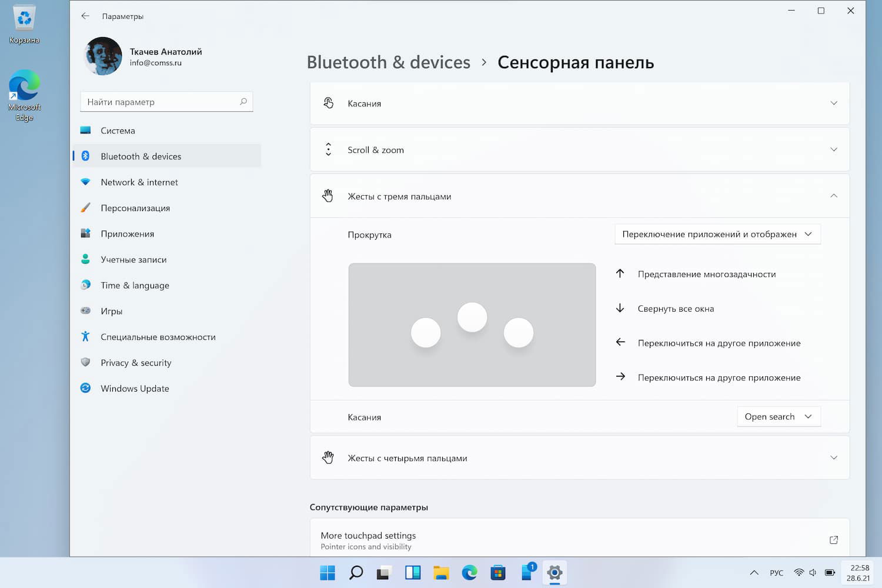Collapse Жесты с тремя пальцами section
This screenshot has width=882, height=588.
pos(580,196)
